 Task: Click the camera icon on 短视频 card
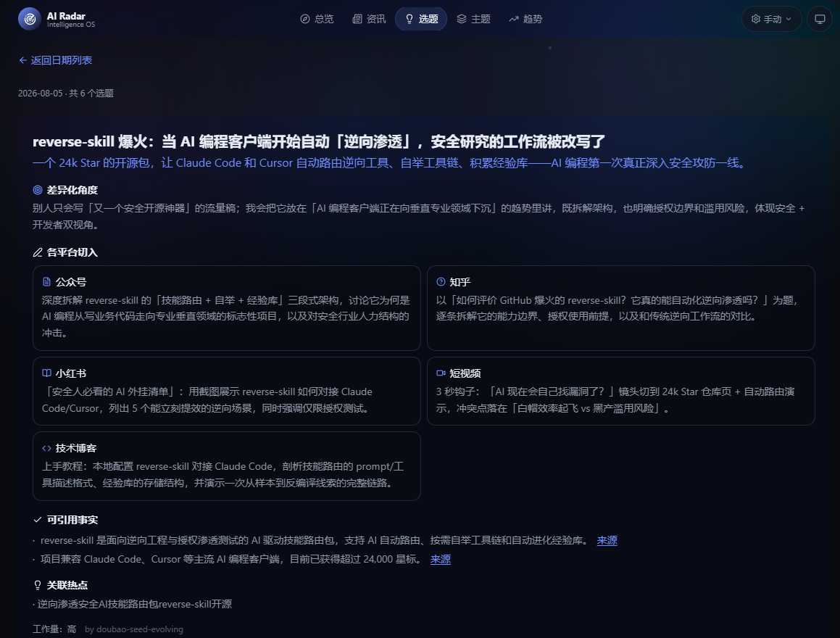441,373
